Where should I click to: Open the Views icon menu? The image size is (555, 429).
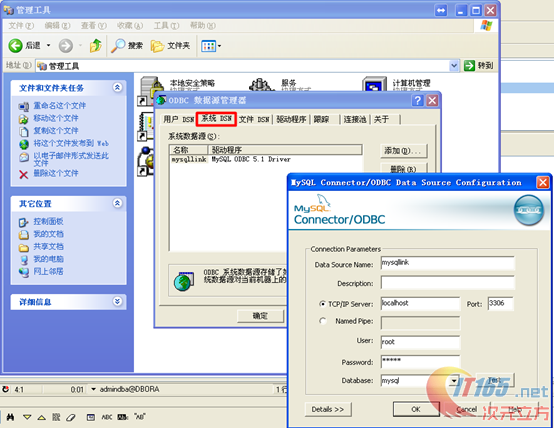[211, 46]
